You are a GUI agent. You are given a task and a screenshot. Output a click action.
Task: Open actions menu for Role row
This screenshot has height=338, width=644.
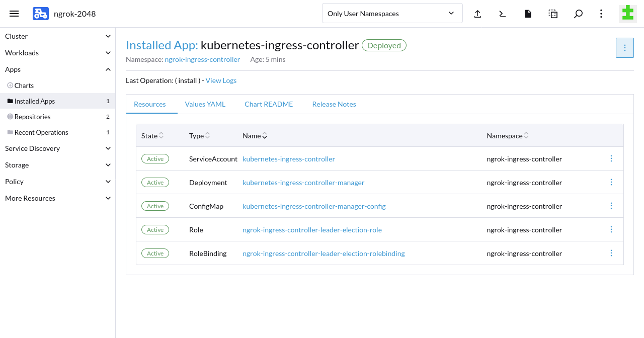611,229
